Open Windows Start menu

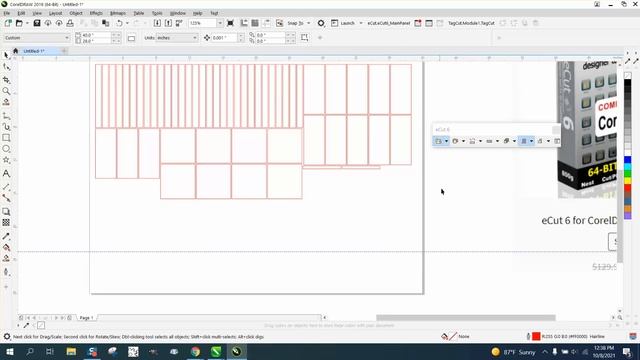(9, 351)
